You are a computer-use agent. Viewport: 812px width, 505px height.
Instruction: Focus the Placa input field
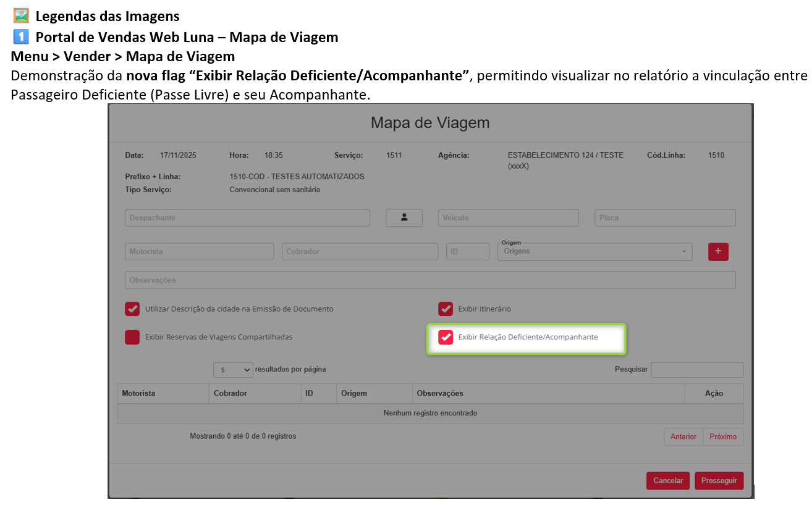[666, 218]
